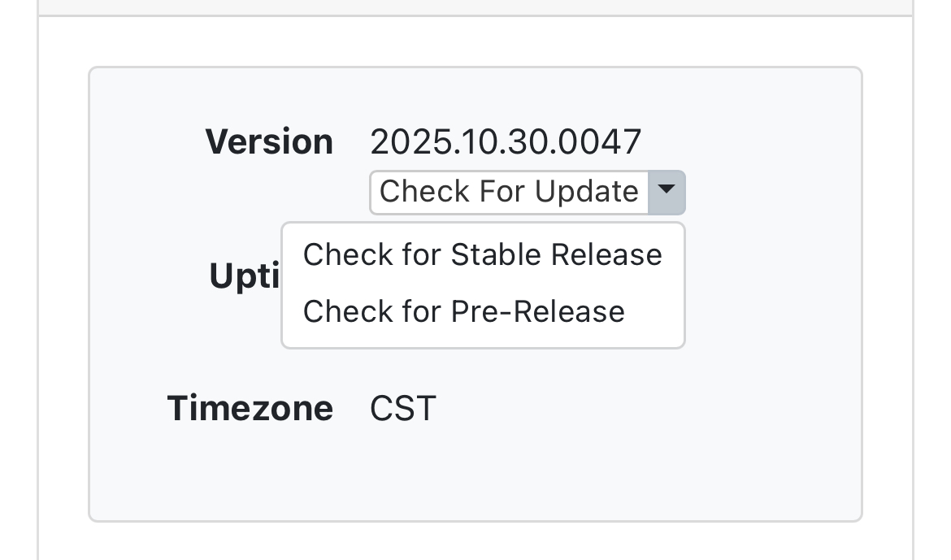Viewport: 951px width, 560px height.
Task: Click white margin right of the info card
Action: (887, 293)
